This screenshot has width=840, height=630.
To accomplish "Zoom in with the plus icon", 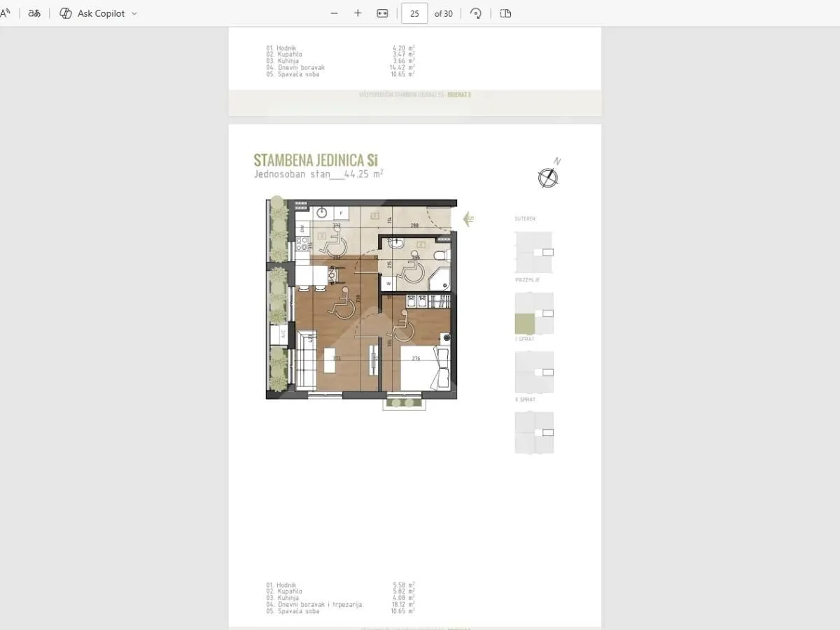I will [358, 13].
